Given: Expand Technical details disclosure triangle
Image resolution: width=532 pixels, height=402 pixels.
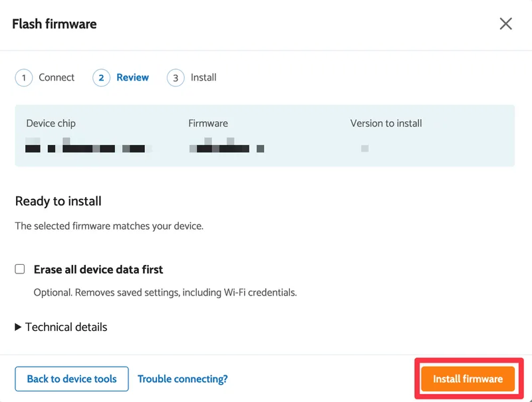Looking at the screenshot, I should pos(18,327).
